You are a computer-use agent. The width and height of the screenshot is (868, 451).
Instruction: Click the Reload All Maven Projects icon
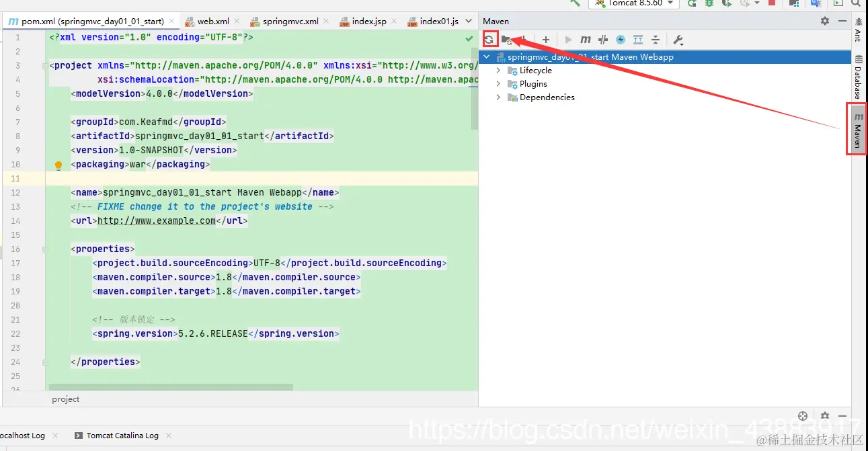click(x=489, y=40)
